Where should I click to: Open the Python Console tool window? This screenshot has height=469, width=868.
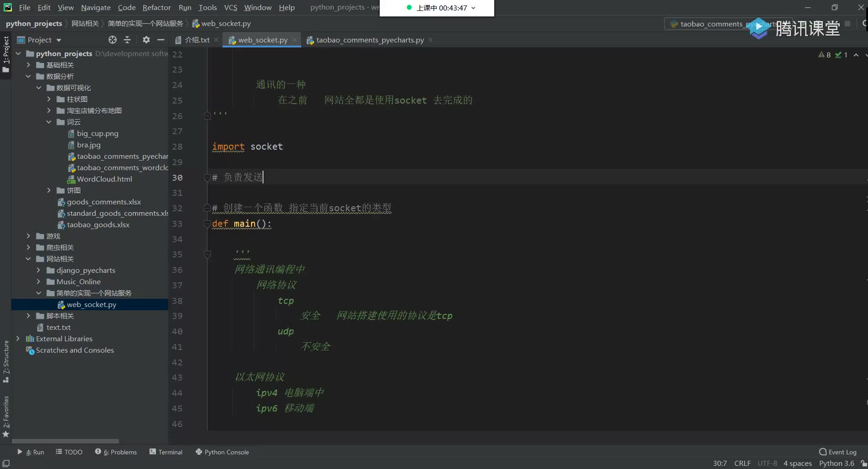point(222,452)
